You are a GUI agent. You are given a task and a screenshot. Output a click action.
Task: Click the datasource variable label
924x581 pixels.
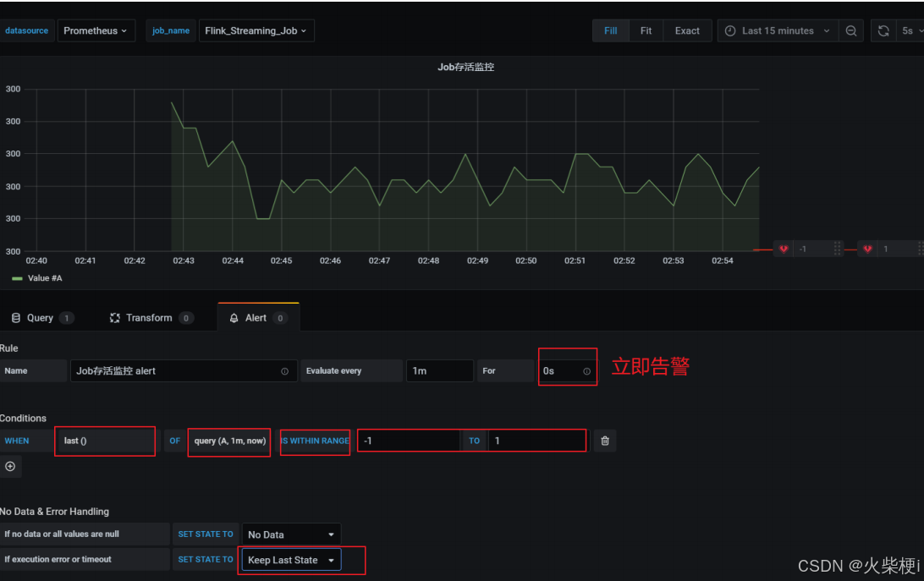pos(26,30)
